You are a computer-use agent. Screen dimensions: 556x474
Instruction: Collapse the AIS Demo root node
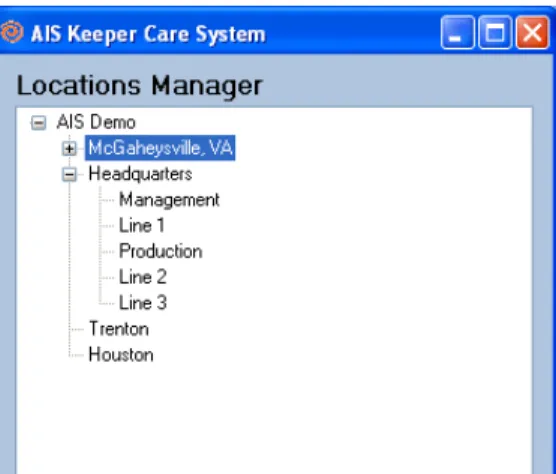tap(38, 123)
